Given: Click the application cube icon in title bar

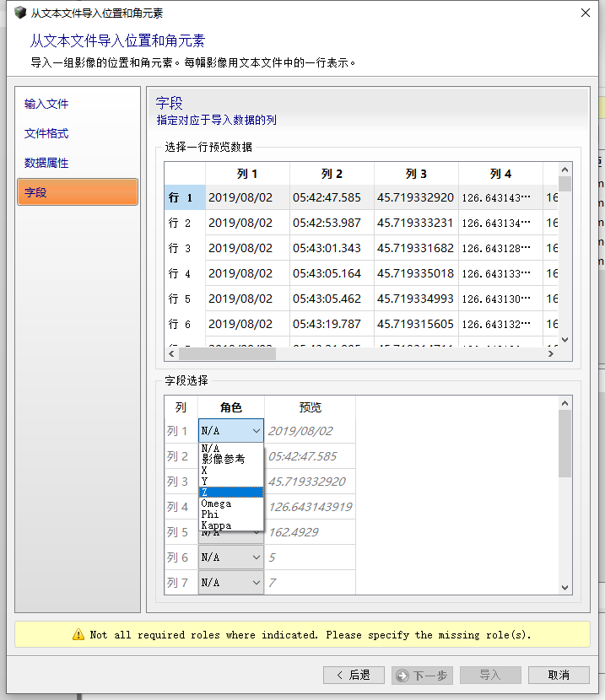Looking at the screenshot, I should point(20,13).
